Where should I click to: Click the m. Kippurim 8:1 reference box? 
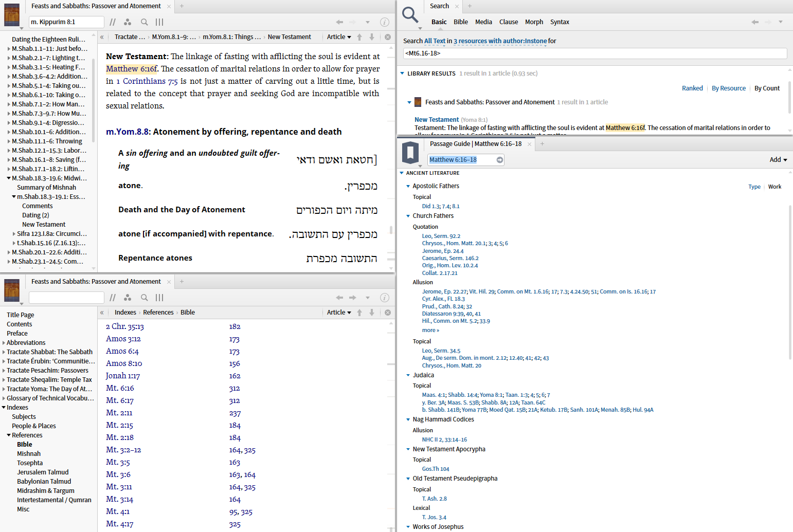(x=66, y=22)
